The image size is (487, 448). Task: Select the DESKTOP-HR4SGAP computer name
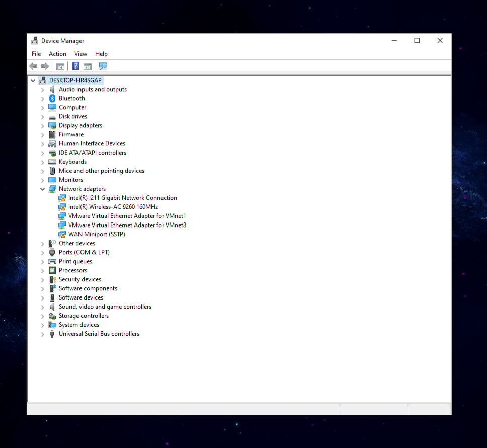[75, 80]
